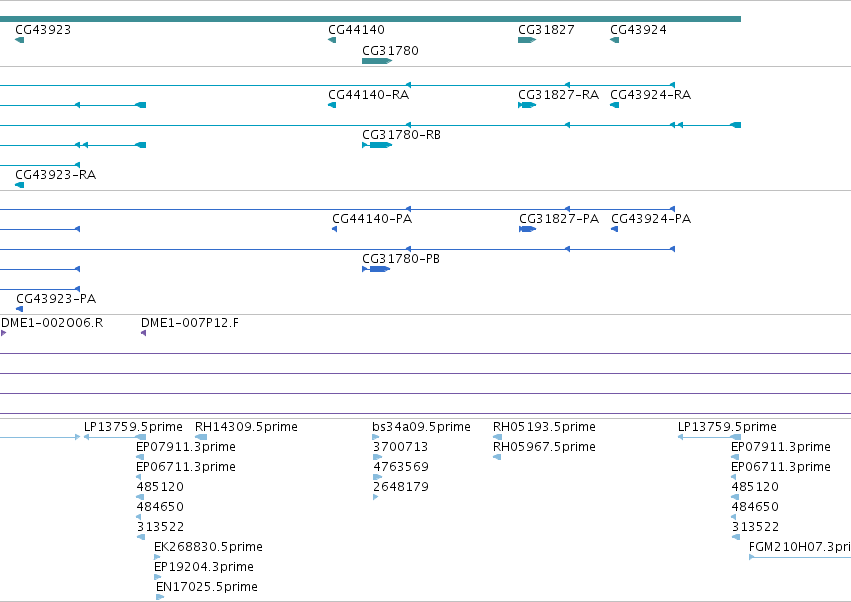Click the CG31827 gene label

click(x=546, y=30)
